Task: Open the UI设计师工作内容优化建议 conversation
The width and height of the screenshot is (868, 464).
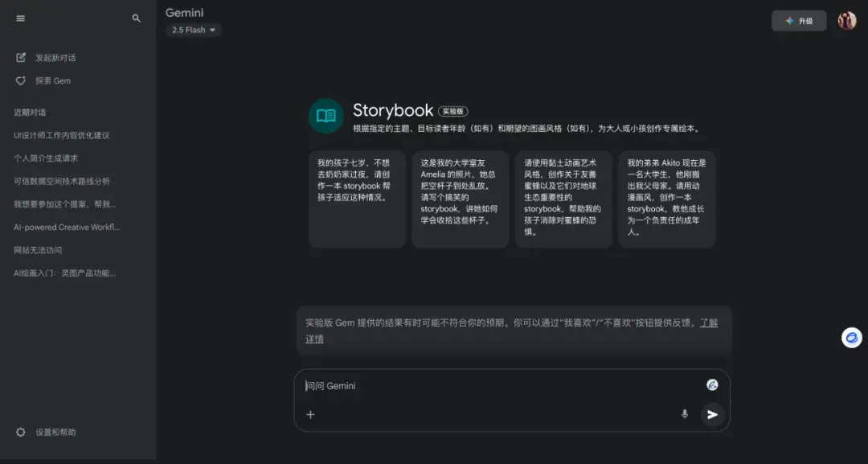Action: [61, 136]
